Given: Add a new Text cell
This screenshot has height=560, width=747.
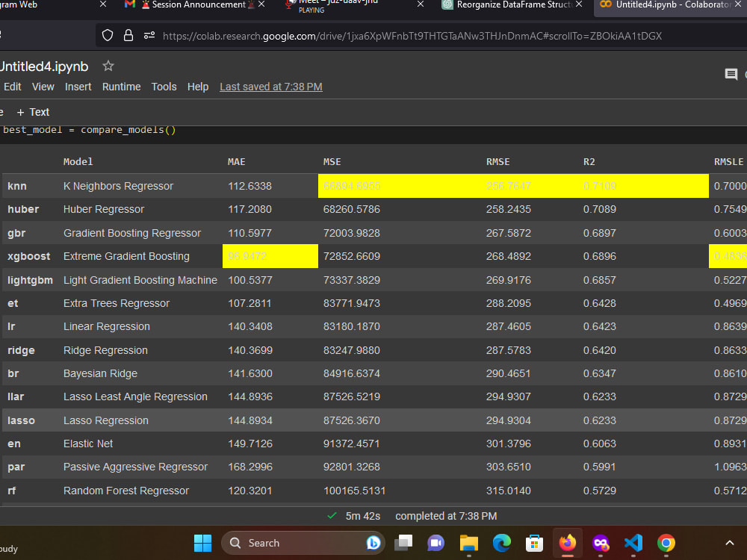Looking at the screenshot, I should 34,112.
